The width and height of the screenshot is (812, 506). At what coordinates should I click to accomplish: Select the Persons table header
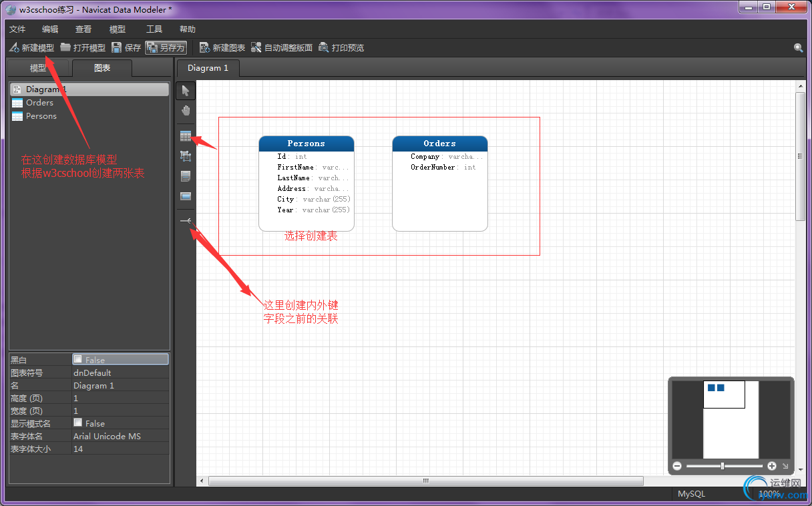[x=307, y=144]
